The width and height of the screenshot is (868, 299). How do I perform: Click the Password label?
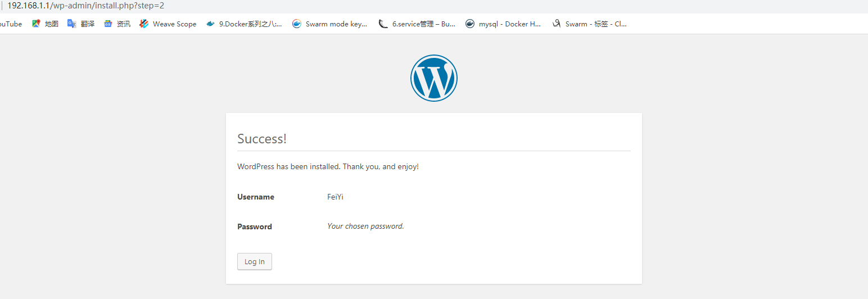point(255,226)
